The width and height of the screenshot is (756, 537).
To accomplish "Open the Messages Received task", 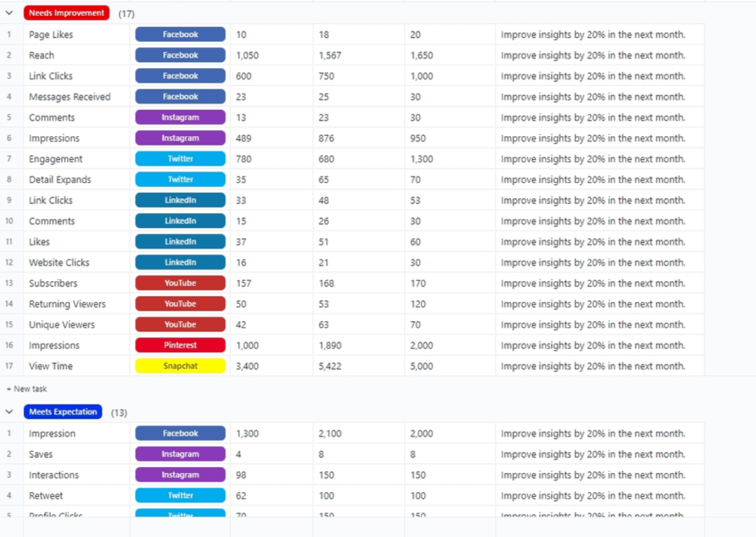I will pos(70,96).
